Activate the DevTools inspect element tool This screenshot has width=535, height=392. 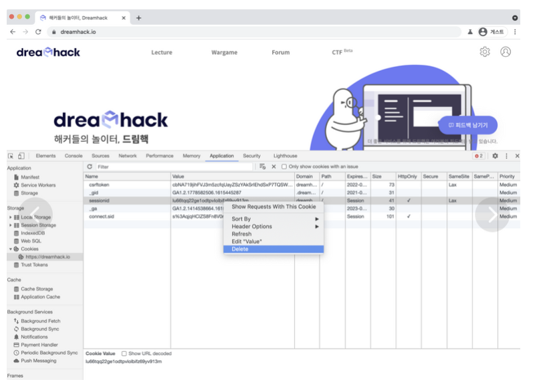(11, 156)
